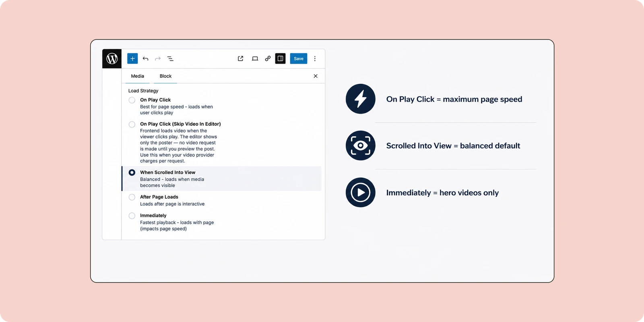Image resolution: width=644 pixels, height=322 pixels.
Task: Click the WordPress logo icon
Action: (112, 58)
